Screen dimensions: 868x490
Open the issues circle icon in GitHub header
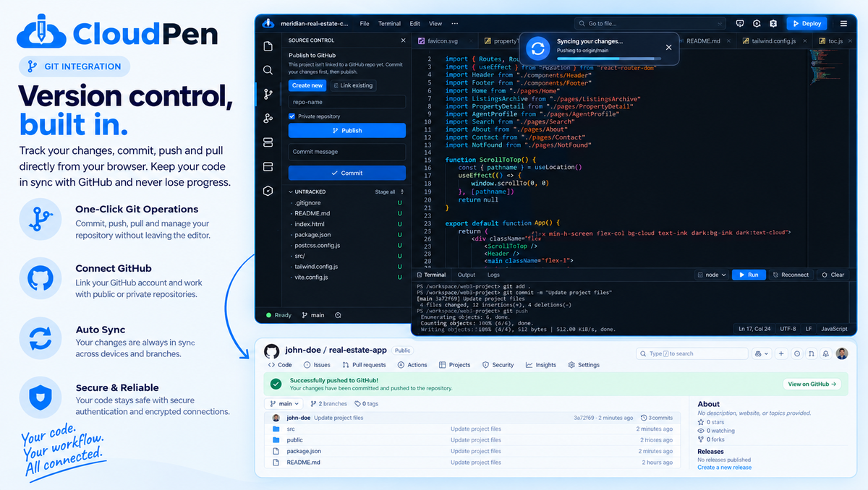pos(797,353)
